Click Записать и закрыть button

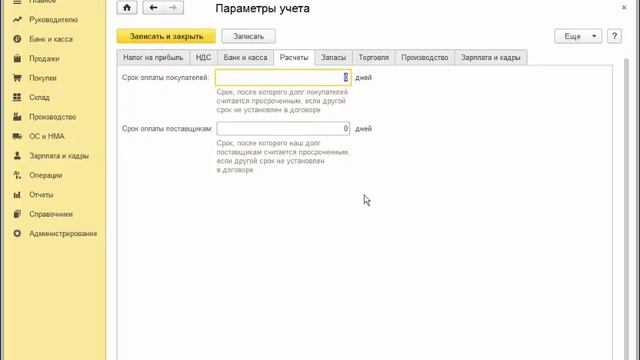(x=166, y=36)
